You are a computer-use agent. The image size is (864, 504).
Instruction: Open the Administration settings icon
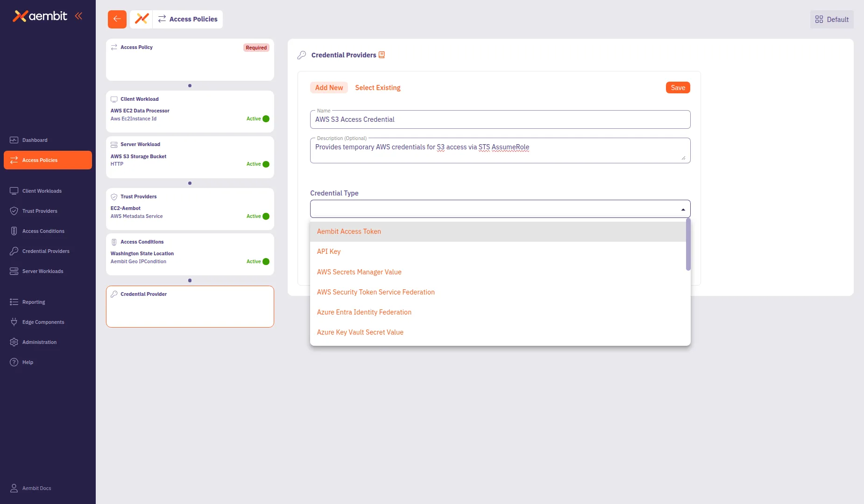(14, 342)
